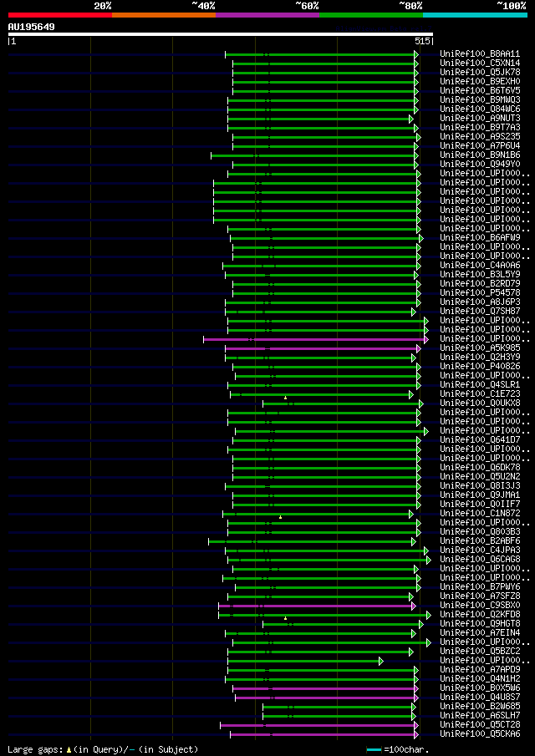Image resolution: width=535 pixels, height=756 pixels.
Task: Select the UniRef100_A7APD9 label
Action: [x=480, y=670]
